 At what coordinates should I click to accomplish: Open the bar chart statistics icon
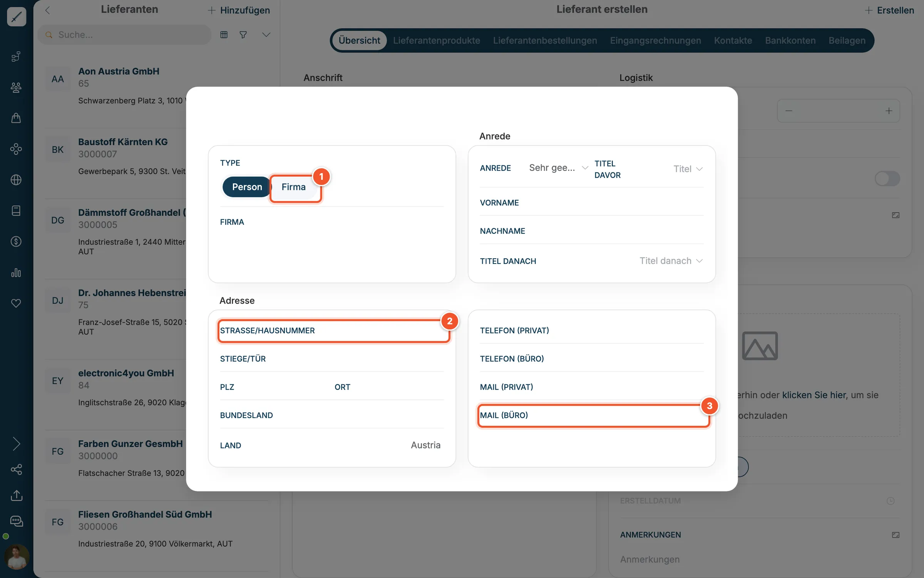[x=16, y=272]
